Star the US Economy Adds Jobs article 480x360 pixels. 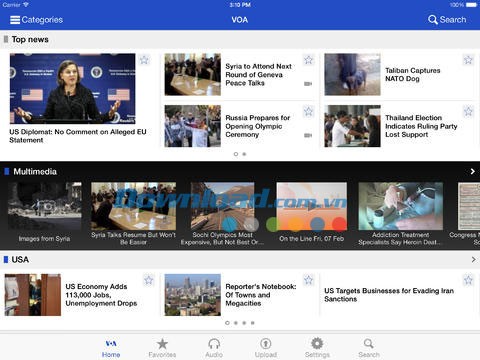149,280
